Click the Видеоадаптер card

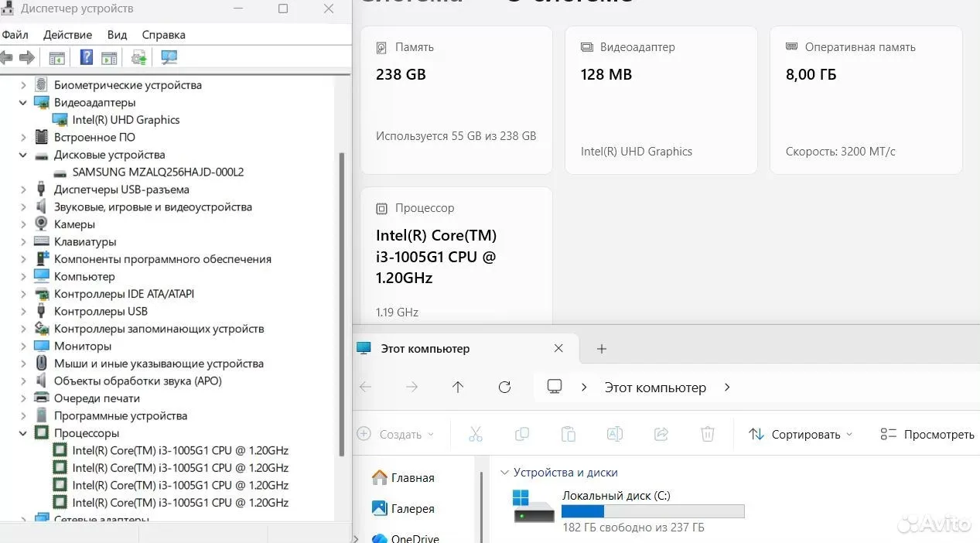[661, 100]
